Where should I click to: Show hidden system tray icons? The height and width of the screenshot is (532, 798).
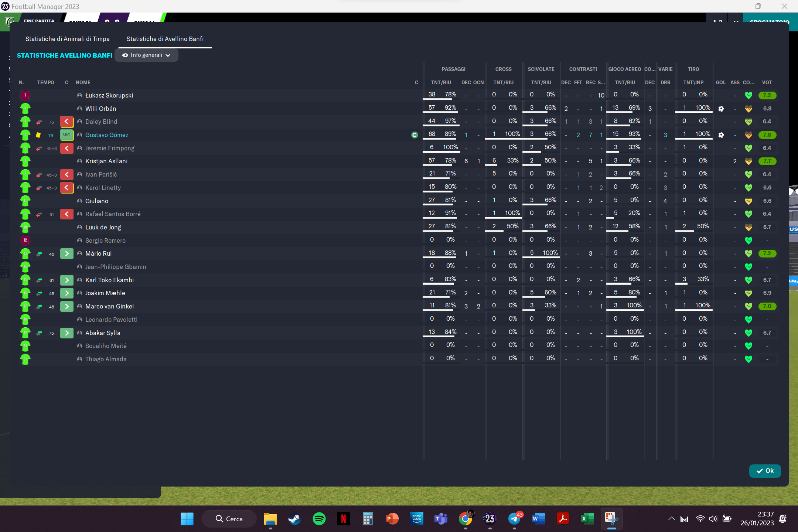pyautogui.click(x=671, y=519)
